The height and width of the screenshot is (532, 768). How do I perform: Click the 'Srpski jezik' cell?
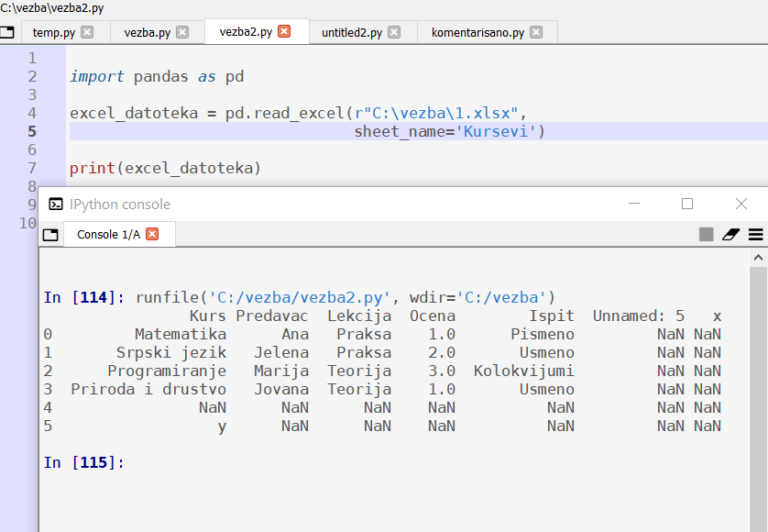(x=171, y=353)
